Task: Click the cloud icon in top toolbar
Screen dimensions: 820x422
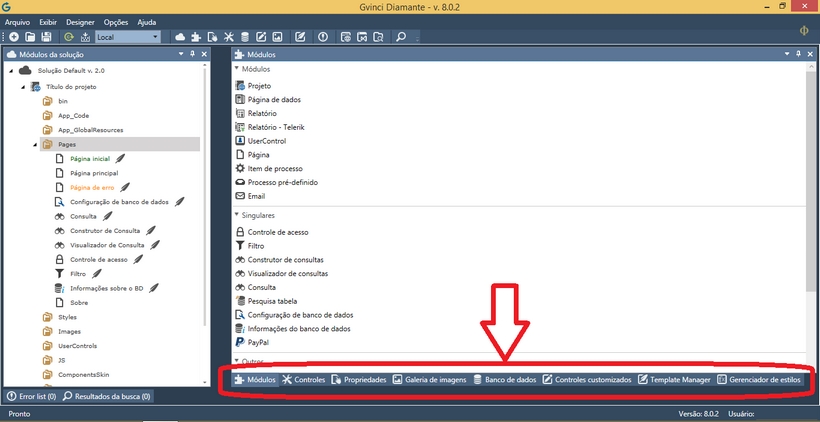Action: click(181, 37)
